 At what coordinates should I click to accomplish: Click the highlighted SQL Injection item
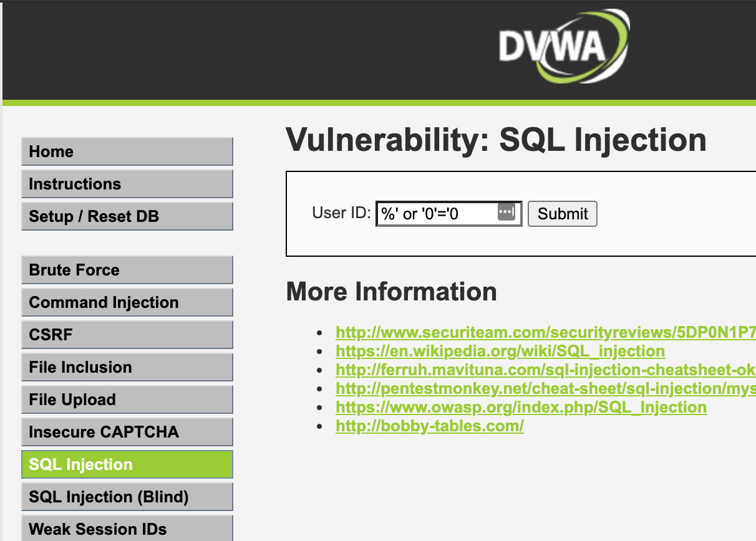click(x=127, y=464)
